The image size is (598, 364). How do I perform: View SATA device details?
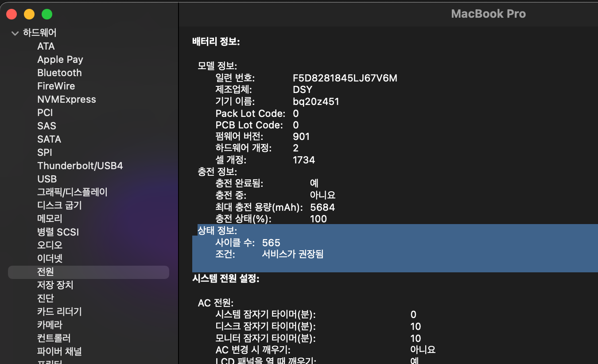[x=49, y=139]
